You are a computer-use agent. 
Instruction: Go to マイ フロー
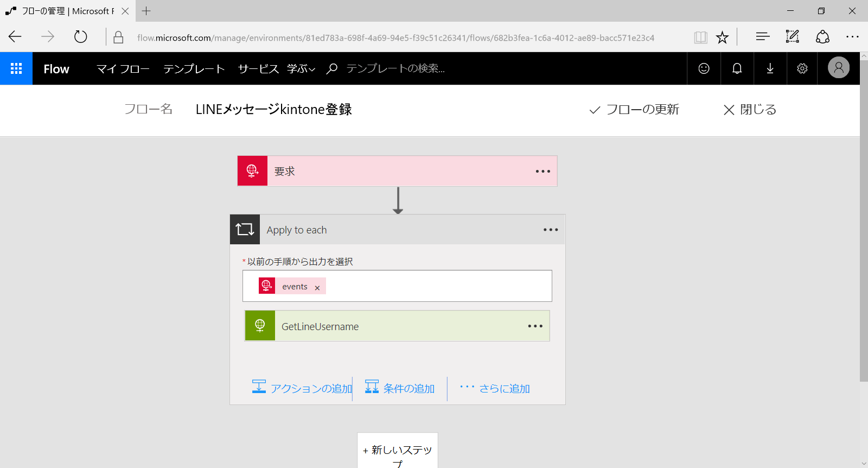point(123,69)
